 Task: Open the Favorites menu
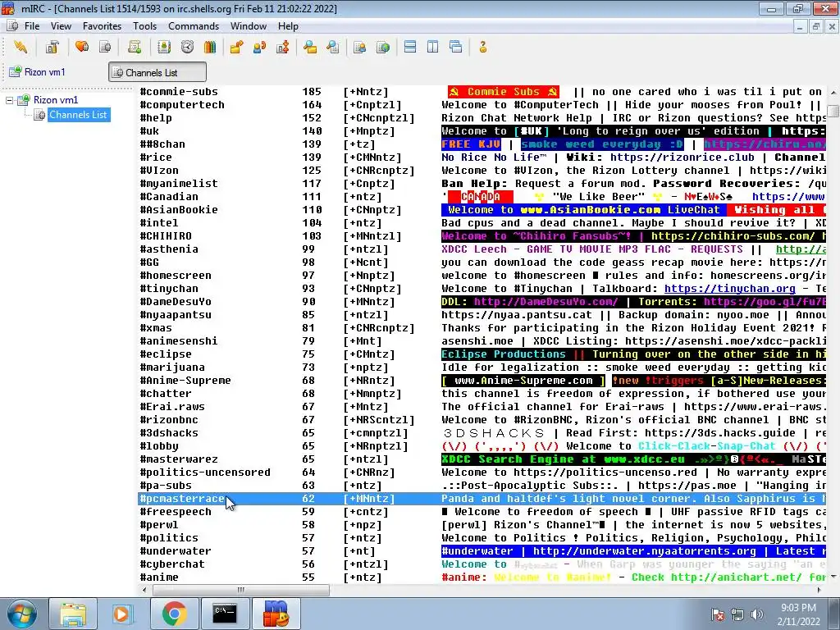102,26
